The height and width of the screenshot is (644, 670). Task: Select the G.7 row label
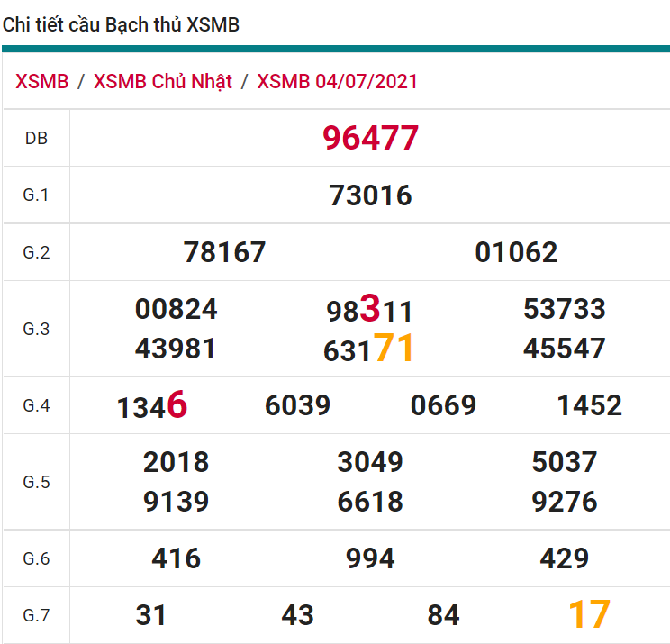[x=36, y=615]
